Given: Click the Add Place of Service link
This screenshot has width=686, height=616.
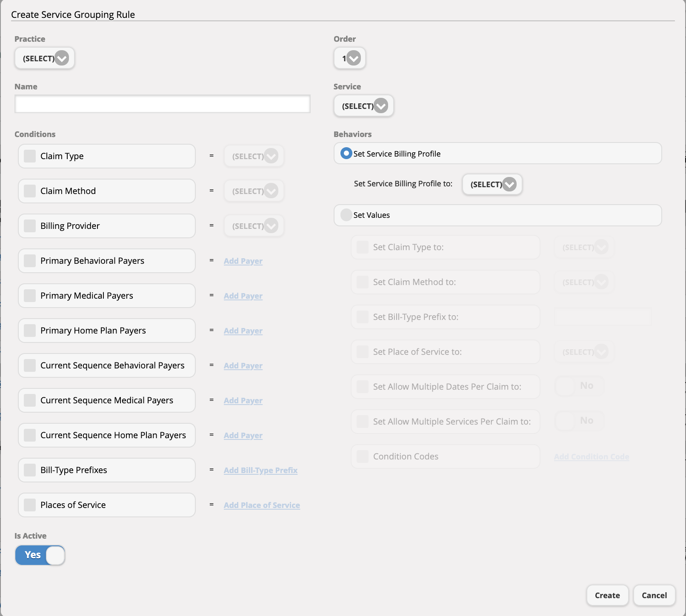Looking at the screenshot, I should point(262,505).
